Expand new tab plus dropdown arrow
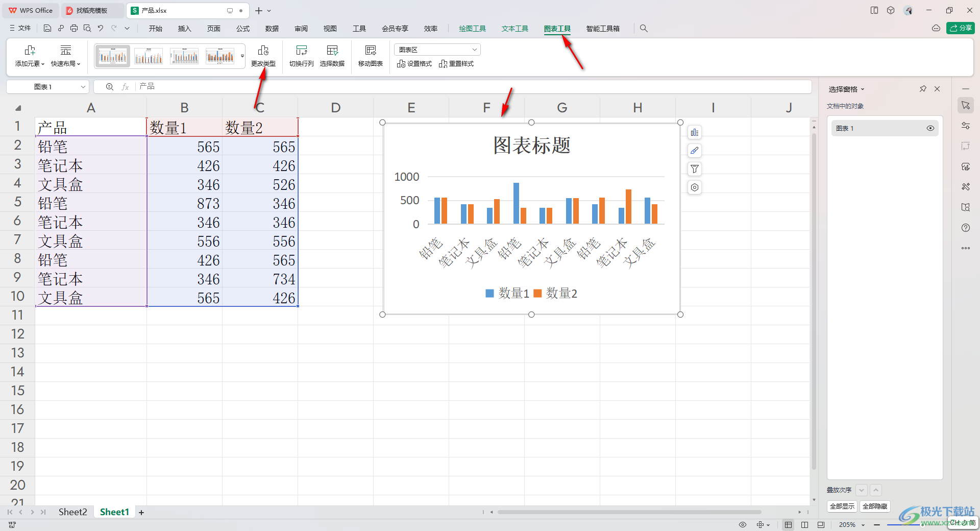 pyautogui.click(x=269, y=11)
